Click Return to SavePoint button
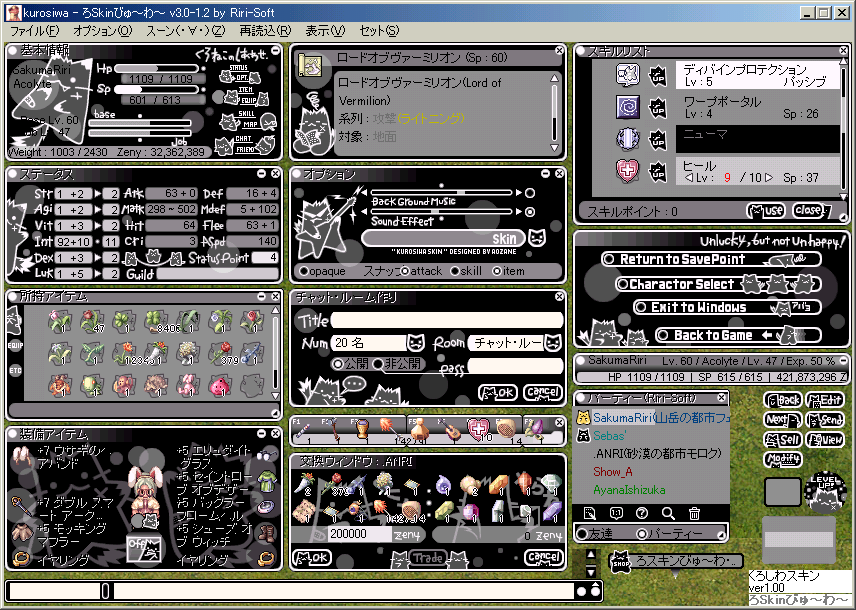This screenshot has width=856, height=610. tap(711, 259)
